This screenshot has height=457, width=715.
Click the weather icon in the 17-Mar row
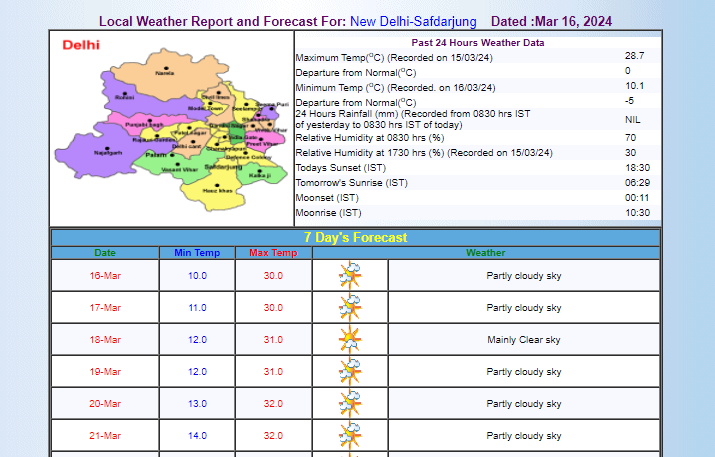pyautogui.click(x=350, y=307)
